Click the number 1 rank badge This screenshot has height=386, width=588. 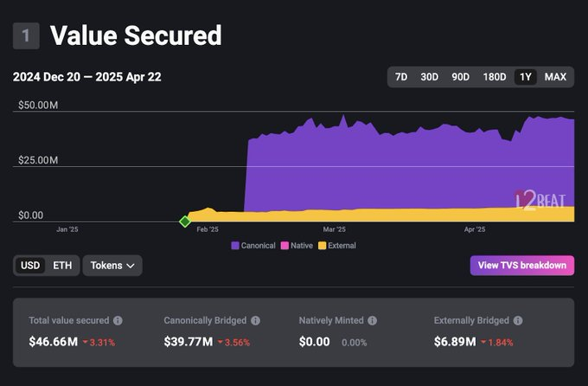[x=26, y=35]
